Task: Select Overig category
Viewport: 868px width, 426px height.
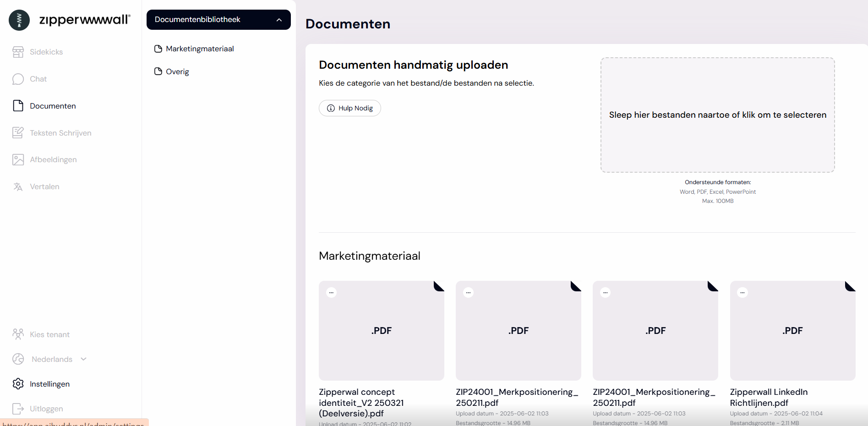Action: (177, 71)
